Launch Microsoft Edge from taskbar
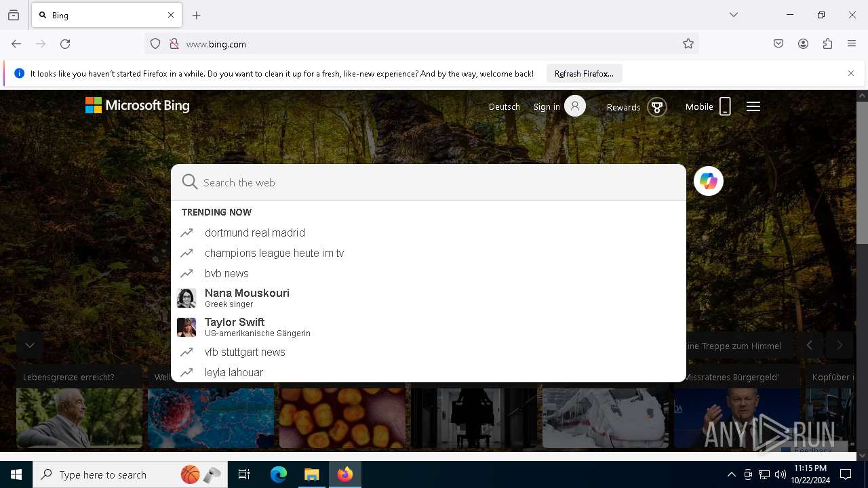Viewport: 868px width, 488px height. (279, 474)
